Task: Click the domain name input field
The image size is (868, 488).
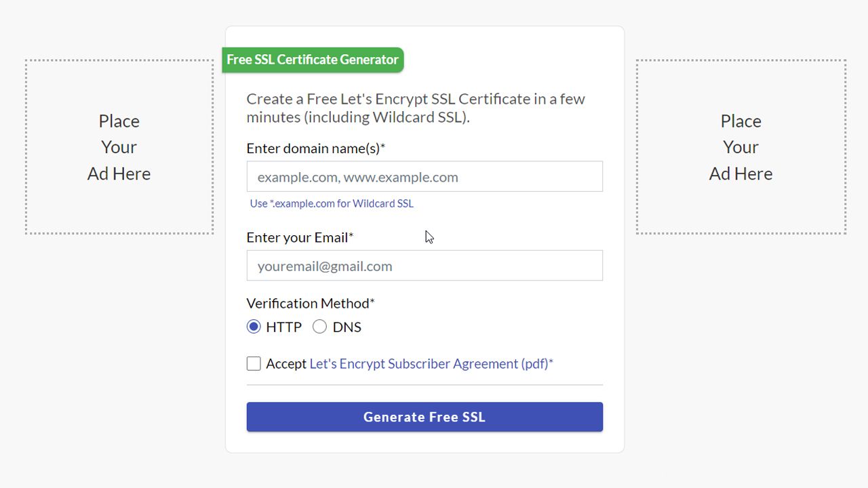Action: tap(425, 176)
